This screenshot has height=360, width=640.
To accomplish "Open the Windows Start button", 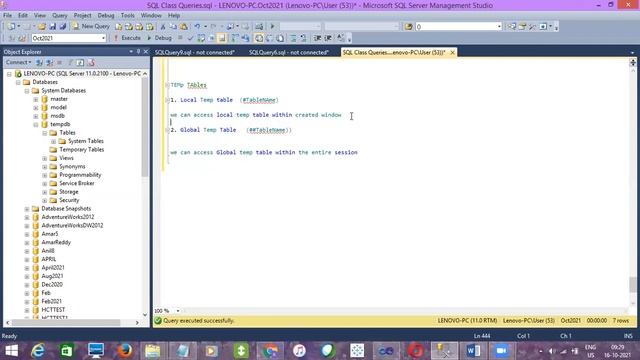I will pyautogui.click(x=11, y=351).
